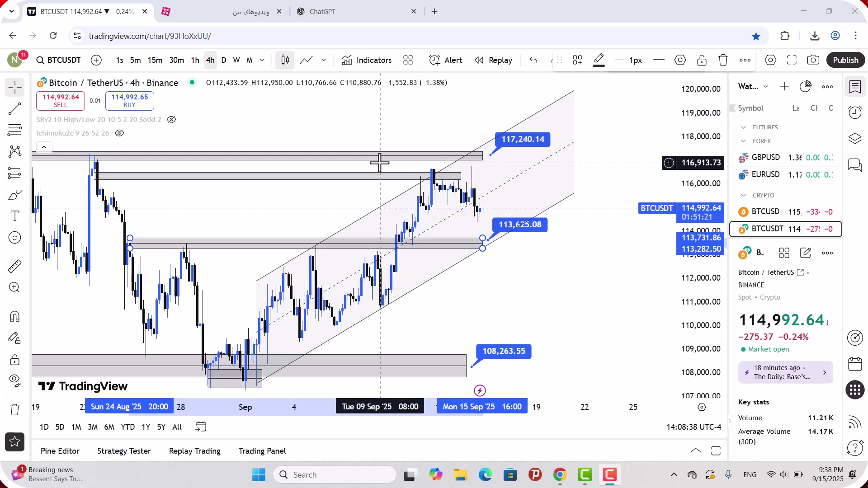
Task: Create an Alert
Action: [x=445, y=60]
